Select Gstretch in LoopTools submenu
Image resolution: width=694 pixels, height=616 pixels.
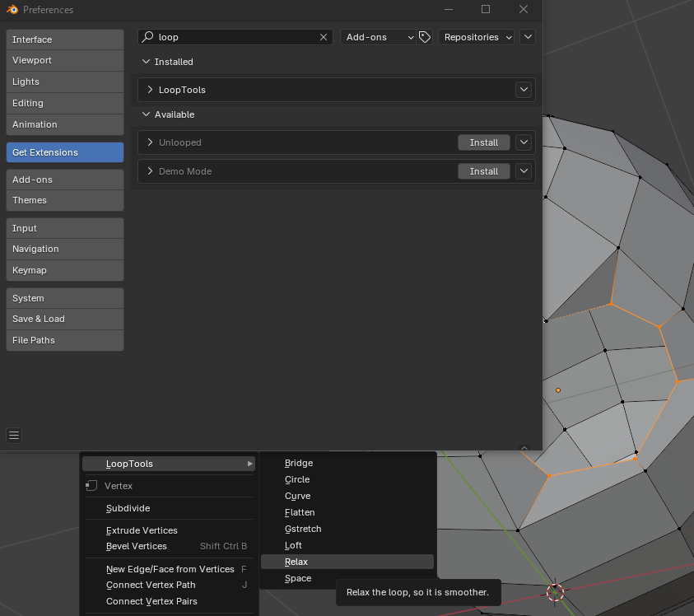click(347, 529)
